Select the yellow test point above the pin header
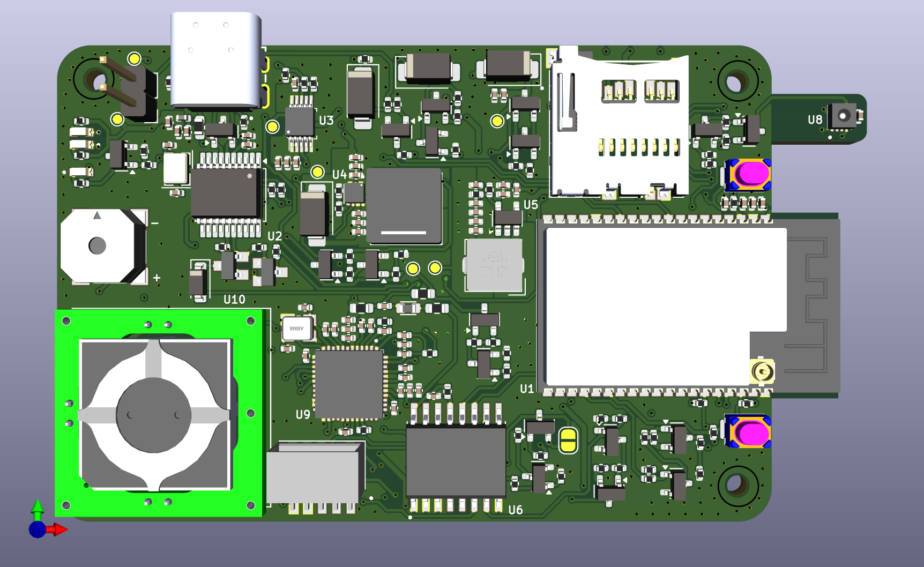This screenshot has width=924, height=567. click(134, 58)
